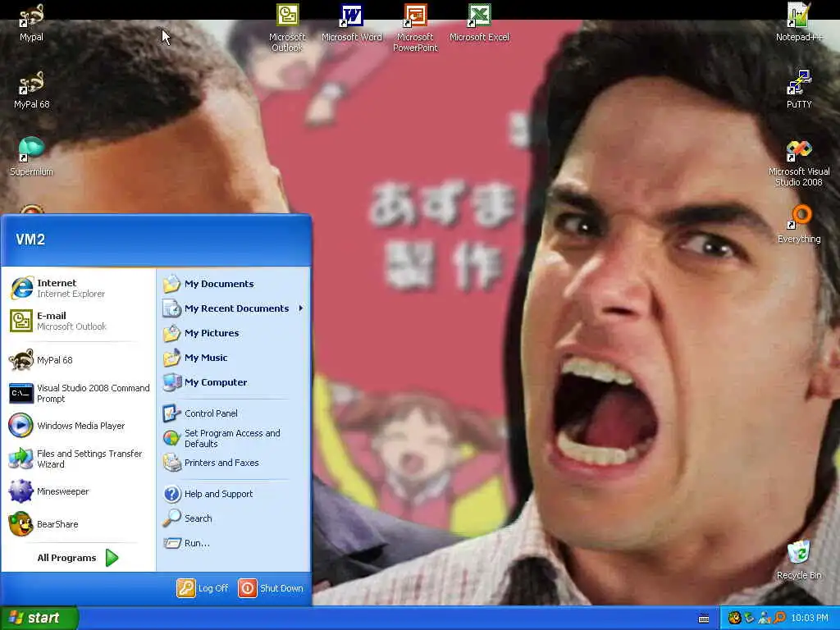
Task: Open Printers and Faxes
Action: pyautogui.click(x=234, y=463)
